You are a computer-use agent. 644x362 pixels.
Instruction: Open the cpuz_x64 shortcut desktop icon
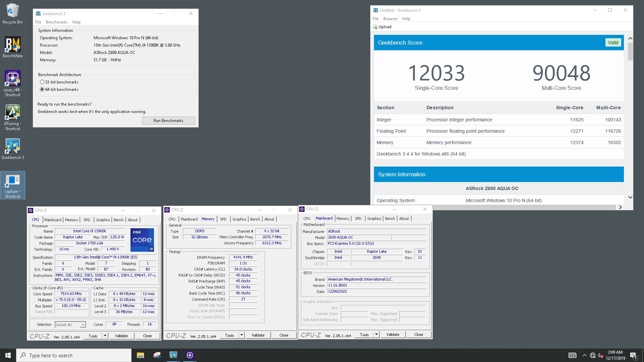coord(12,83)
